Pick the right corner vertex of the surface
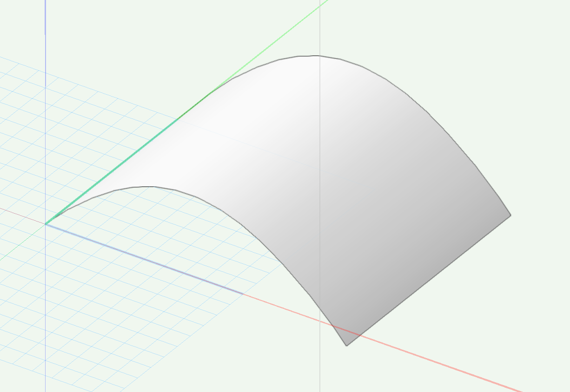Viewport: 570px width, 392px height. click(x=510, y=215)
